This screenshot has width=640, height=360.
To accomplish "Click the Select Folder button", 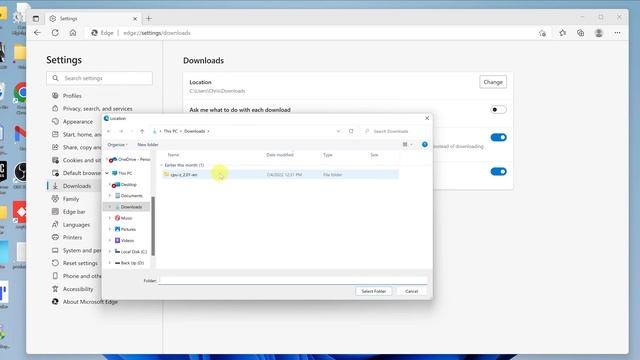I will (373, 291).
